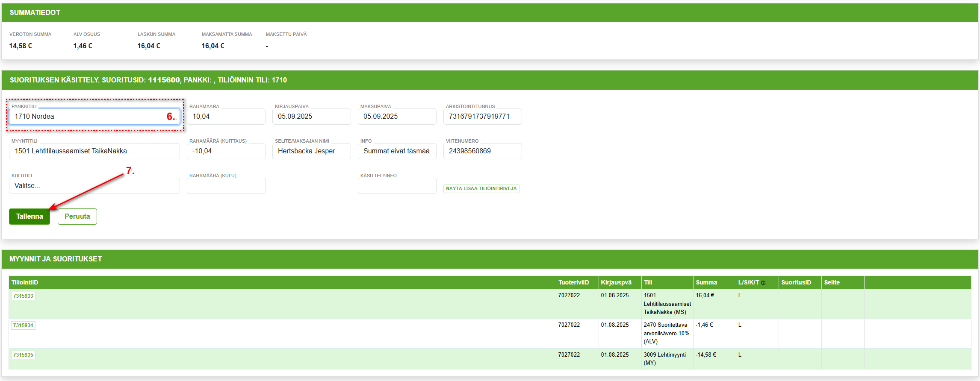This screenshot has height=381, width=980.
Task: Expand the Kulutili Valitse dropdown
Action: (x=94, y=186)
